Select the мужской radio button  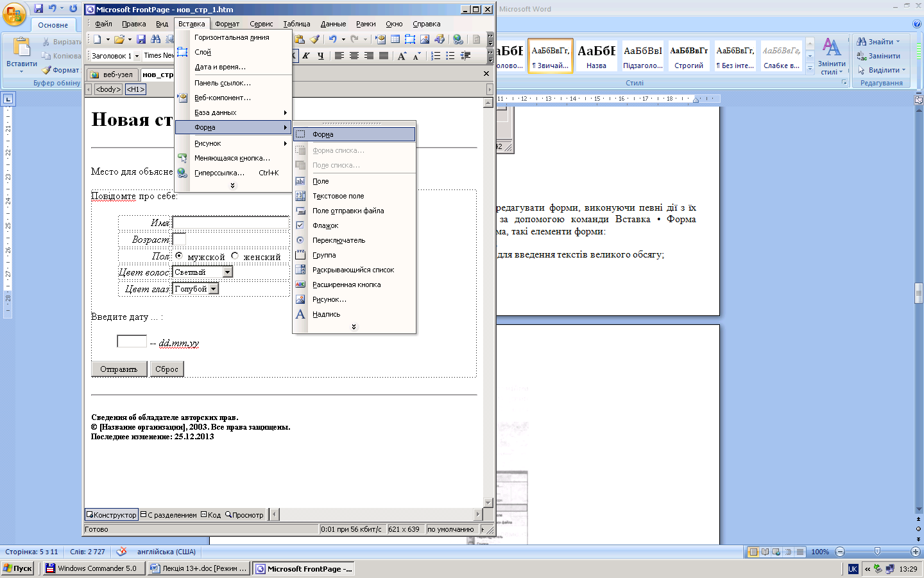(179, 256)
